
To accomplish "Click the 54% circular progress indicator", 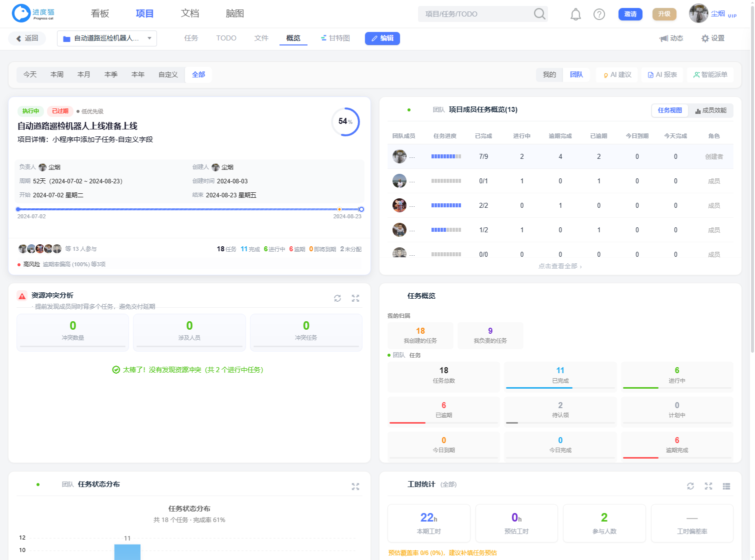I will [x=345, y=121].
